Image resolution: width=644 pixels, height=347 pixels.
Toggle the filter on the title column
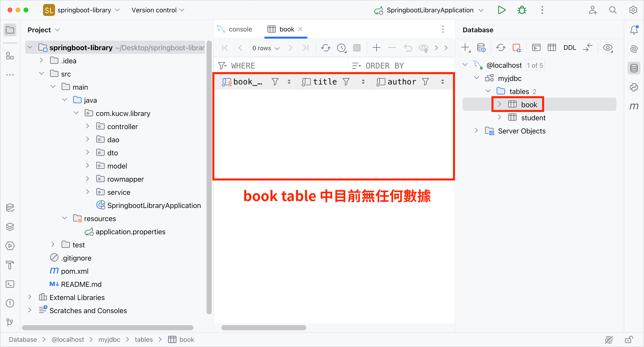click(346, 82)
